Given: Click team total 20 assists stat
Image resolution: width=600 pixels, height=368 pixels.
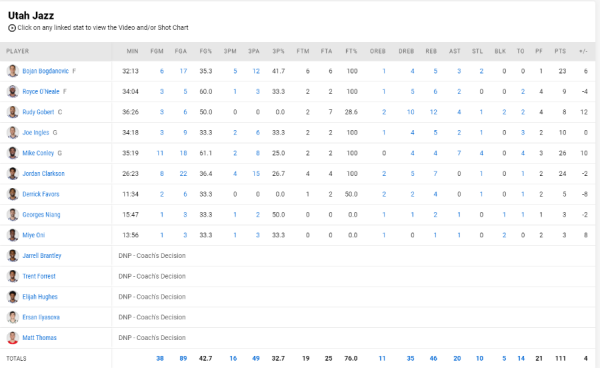Looking at the screenshot, I should click(457, 358).
